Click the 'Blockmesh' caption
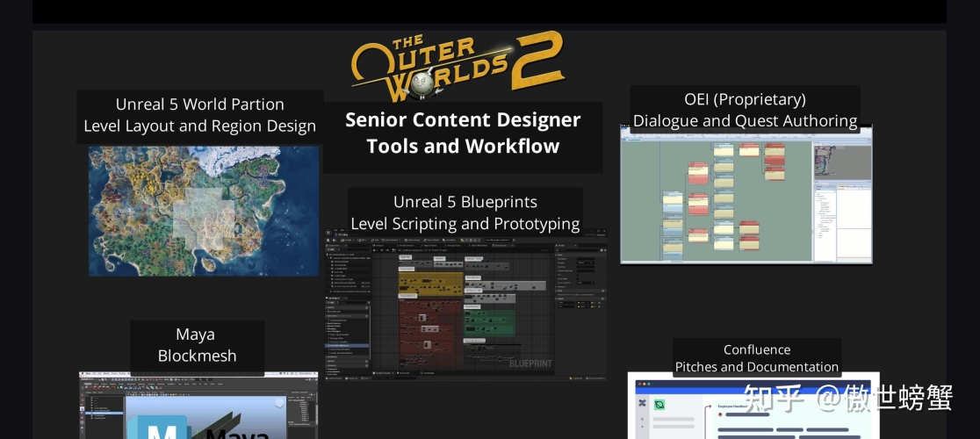The height and width of the screenshot is (439, 980). [197, 356]
